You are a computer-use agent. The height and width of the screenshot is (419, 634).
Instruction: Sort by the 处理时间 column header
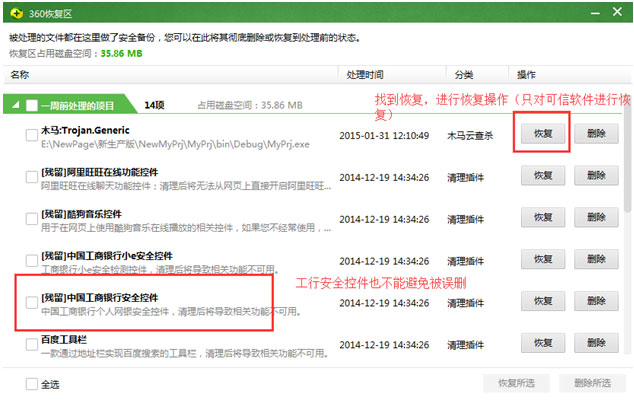392,74
